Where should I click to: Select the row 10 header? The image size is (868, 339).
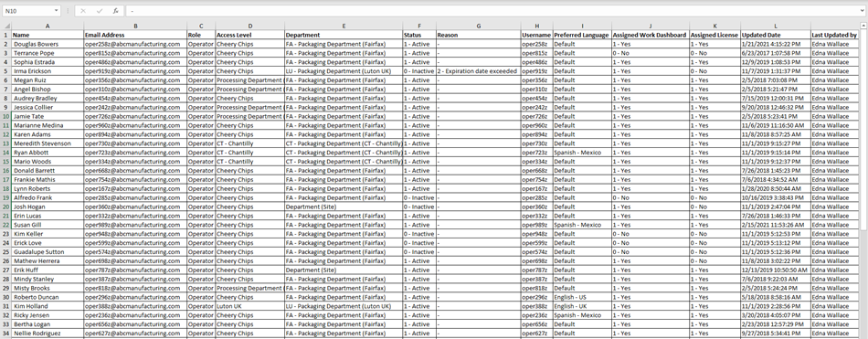[5, 116]
